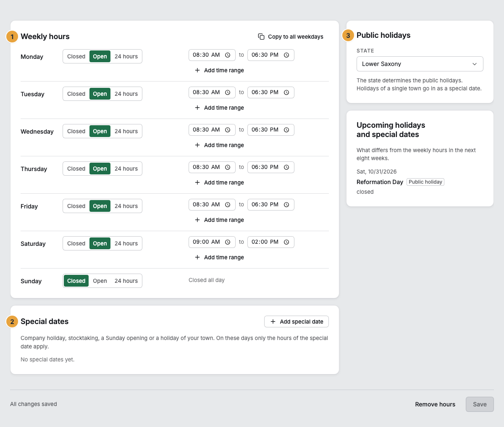
Task: Open the clock icon for Saturday's 09:00 AM field
Action: (x=228, y=242)
